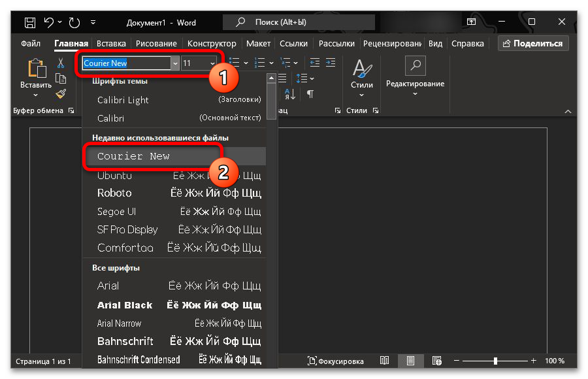Viewport: 588px width, 379px height.
Task: Cut selection with scissors icon
Action: 61,63
